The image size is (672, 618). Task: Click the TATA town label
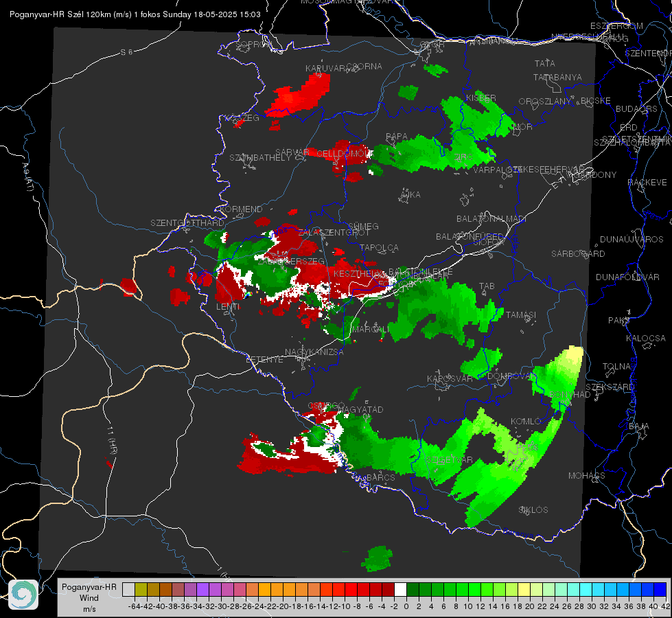(545, 63)
